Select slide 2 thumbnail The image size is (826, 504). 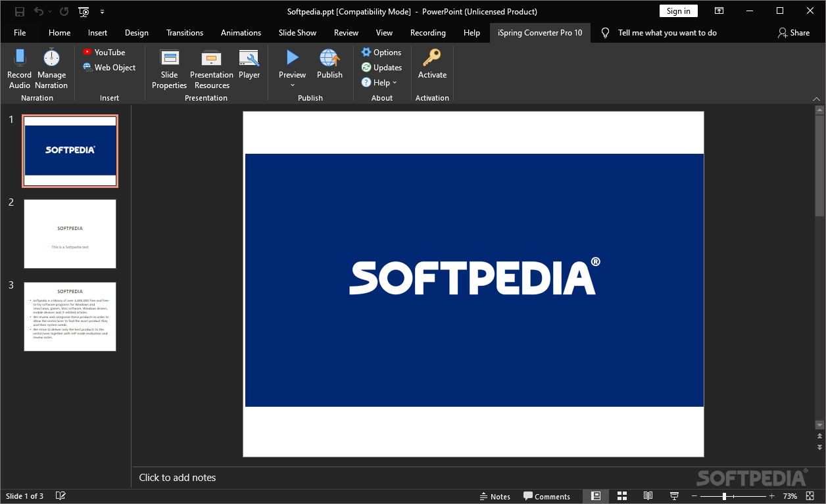(70, 234)
